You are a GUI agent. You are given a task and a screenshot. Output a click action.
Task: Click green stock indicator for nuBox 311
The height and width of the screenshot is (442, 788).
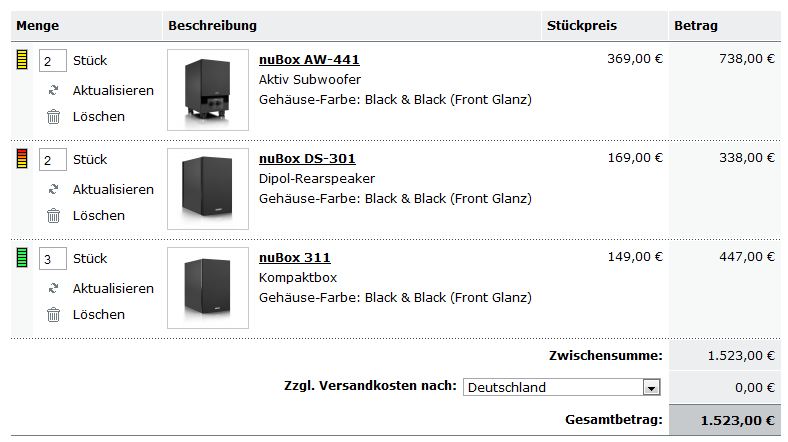(22, 259)
